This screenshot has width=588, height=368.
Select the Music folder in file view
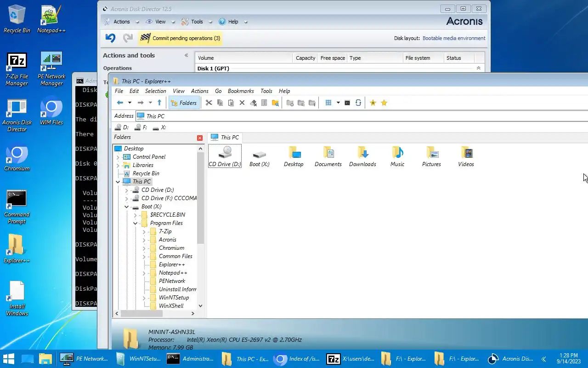[x=397, y=156]
